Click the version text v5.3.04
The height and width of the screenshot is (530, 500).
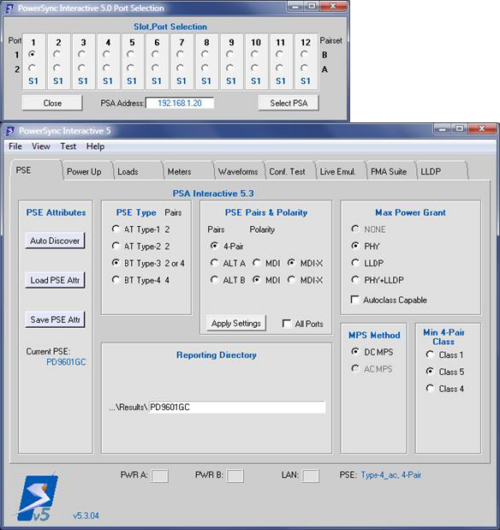click(x=86, y=515)
